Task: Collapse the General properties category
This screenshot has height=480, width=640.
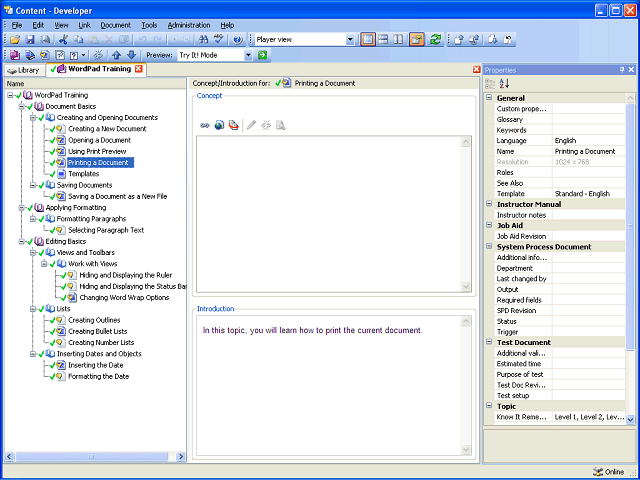Action: tap(489, 98)
